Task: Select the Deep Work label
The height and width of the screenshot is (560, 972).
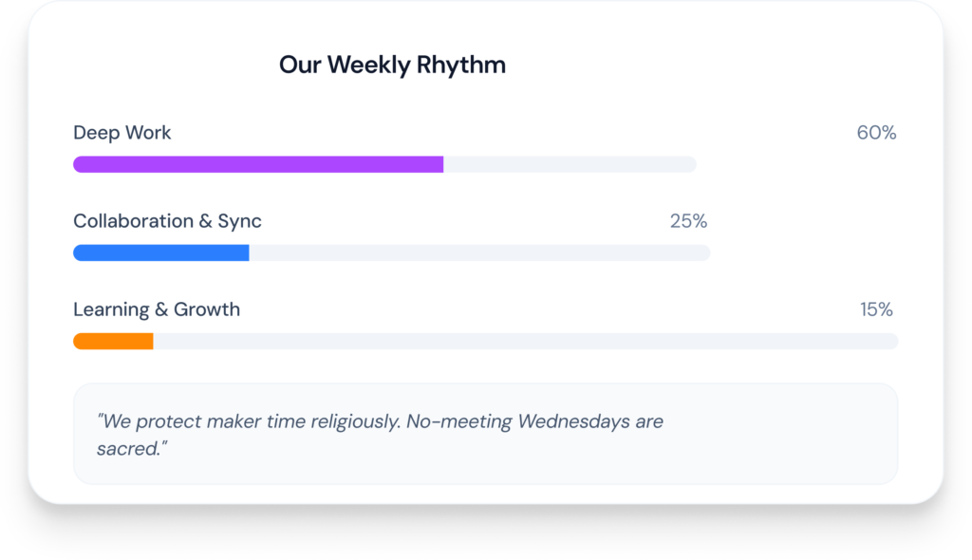Action: tap(122, 133)
